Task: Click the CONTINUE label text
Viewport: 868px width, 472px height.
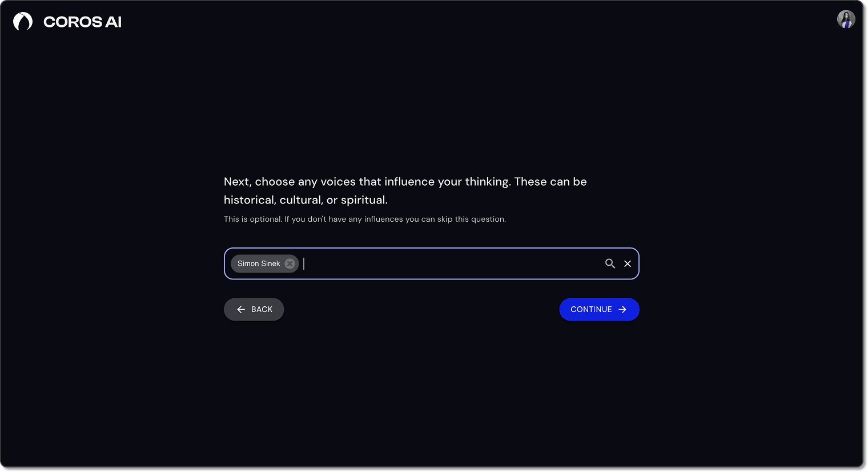Action: point(591,309)
